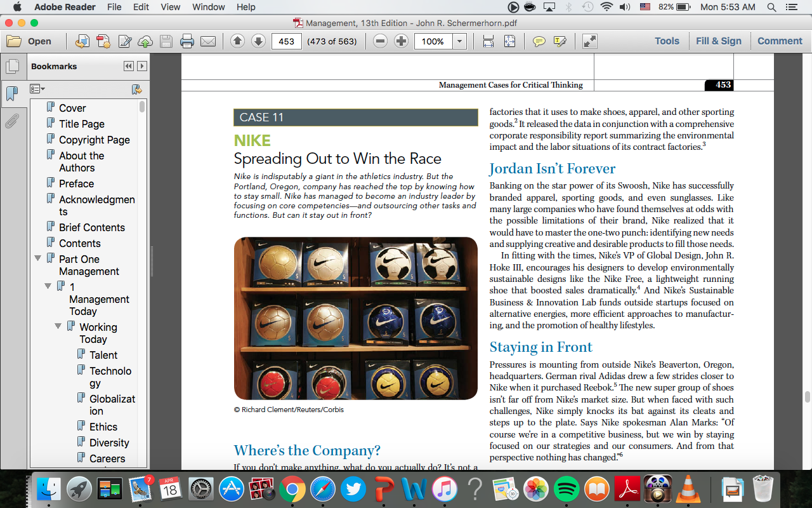Select the Cover bookmark
The width and height of the screenshot is (812, 508).
tap(72, 108)
